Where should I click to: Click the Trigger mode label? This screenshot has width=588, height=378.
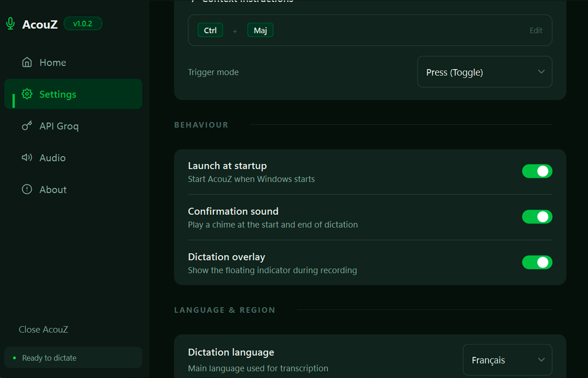click(213, 72)
